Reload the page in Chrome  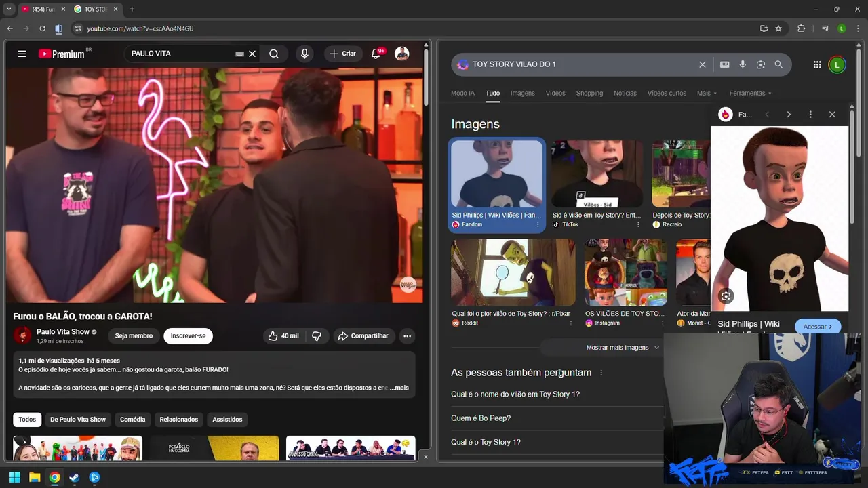click(x=42, y=28)
